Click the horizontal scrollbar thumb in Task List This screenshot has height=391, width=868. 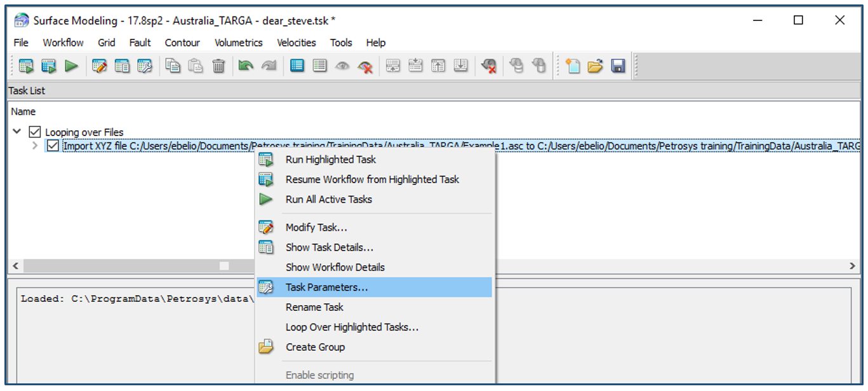tap(224, 266)
